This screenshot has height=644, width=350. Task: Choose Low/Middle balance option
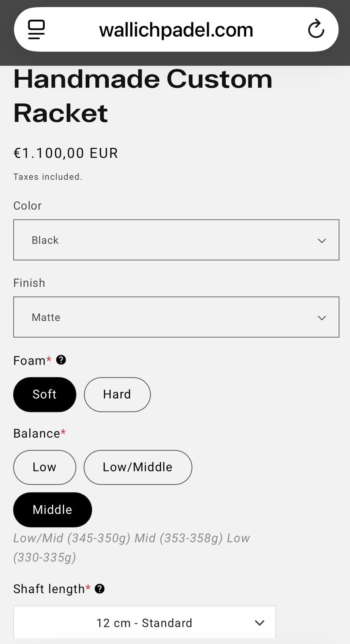click(x=138, y=467)
